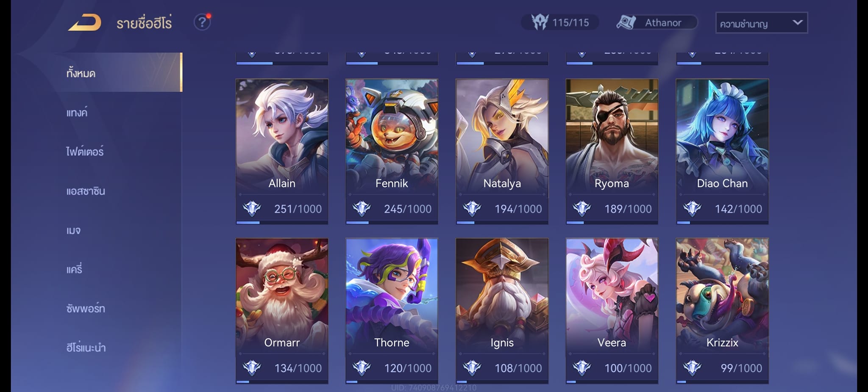Image resolution: width=868 pixels, height=392 pixels.
Task: Click Allain's mastery badge icon
Action: click(252, 208)
